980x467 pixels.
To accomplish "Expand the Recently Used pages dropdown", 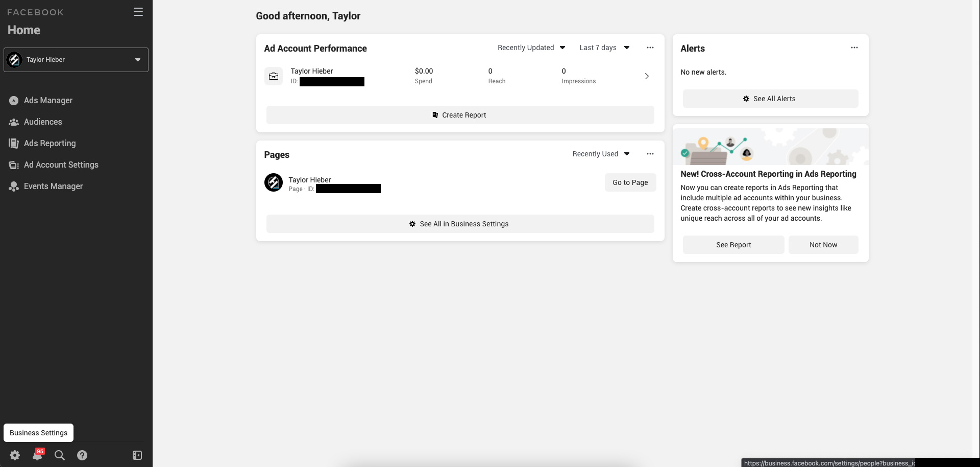I will click(601, 154).
